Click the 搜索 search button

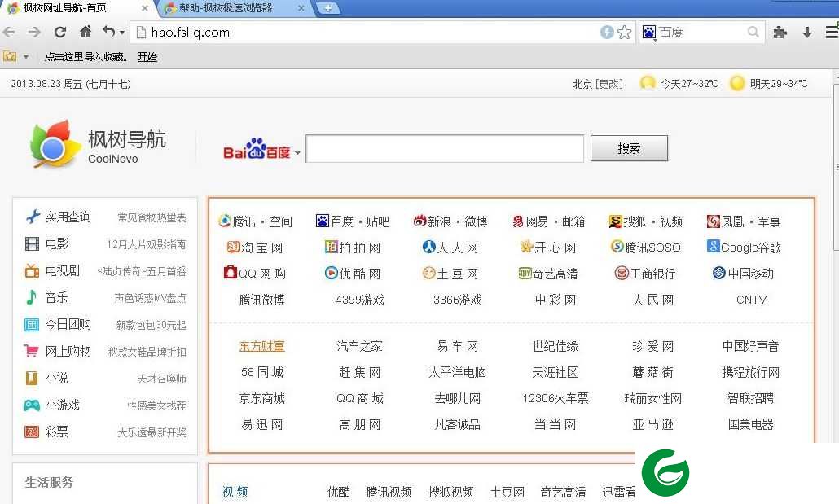[x=629, y=148]
